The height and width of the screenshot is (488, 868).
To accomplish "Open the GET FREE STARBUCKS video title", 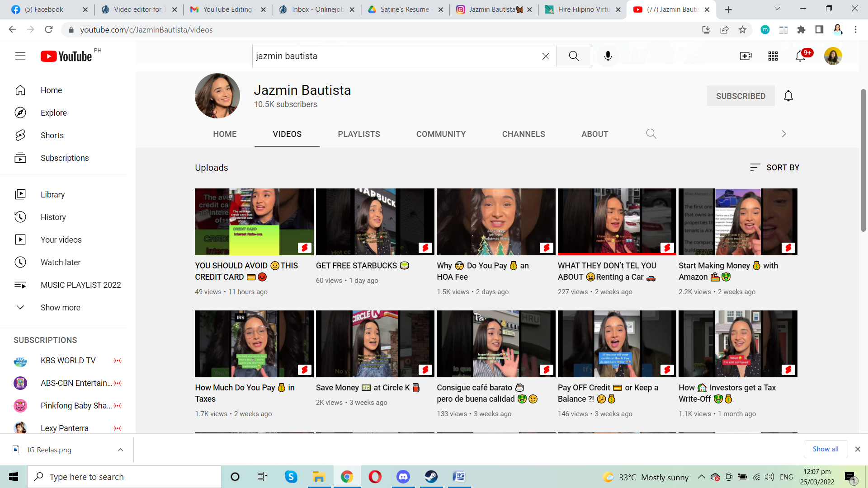I will pyautogui.click(x=356, y=266).
